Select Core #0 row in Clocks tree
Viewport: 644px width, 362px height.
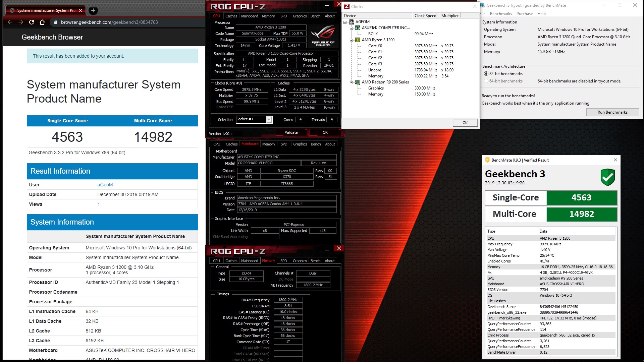[x=375, y=46]
